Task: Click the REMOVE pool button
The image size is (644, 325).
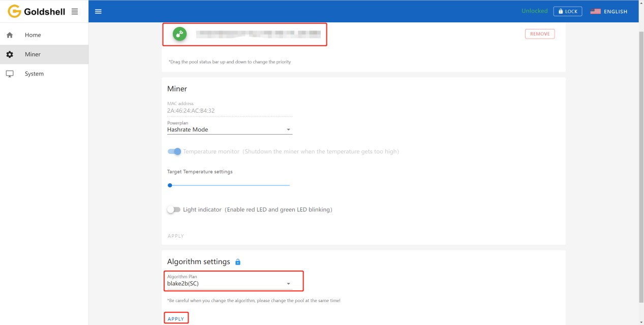Action: [x=540, y=34]
